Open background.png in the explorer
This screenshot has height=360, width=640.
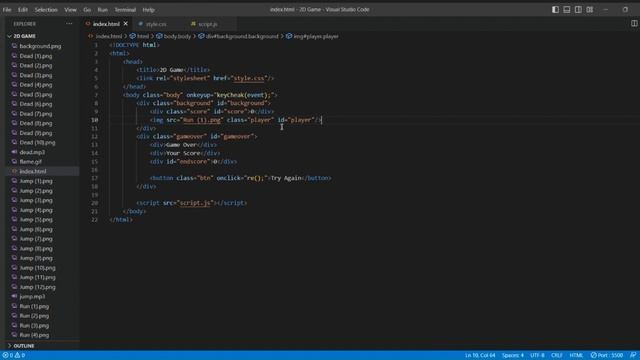coord(40,46)
